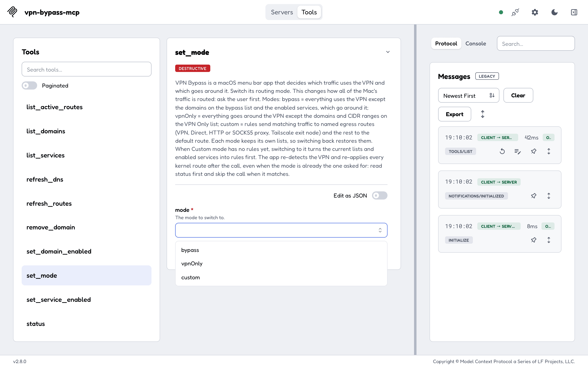
Task: Switch to the Servers tab
Action: 282,12
